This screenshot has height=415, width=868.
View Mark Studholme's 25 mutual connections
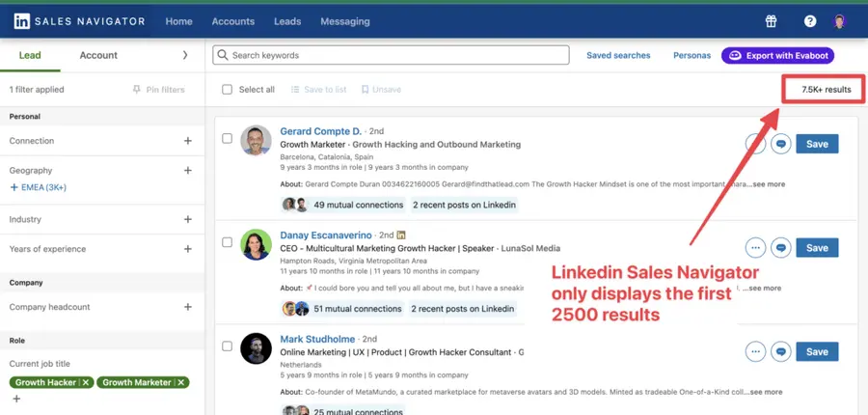[342, 411]
